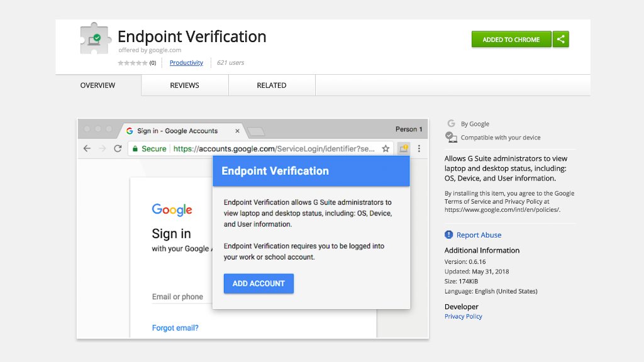The height and width of the screenshot is (362, 644).
Task: Click 'Language: English (United States)' text
Action: (491, 291)
